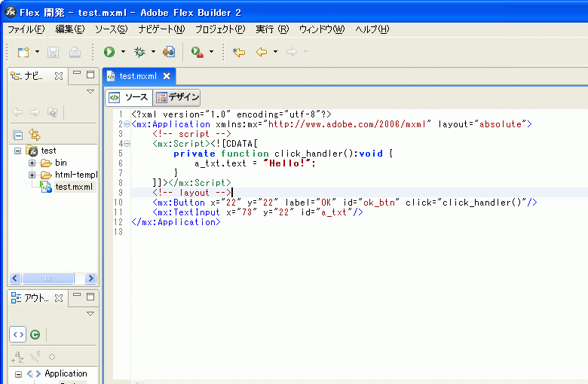
Task: Open the ウィンドウ(W) menu
Action: [x=322, y=29]
